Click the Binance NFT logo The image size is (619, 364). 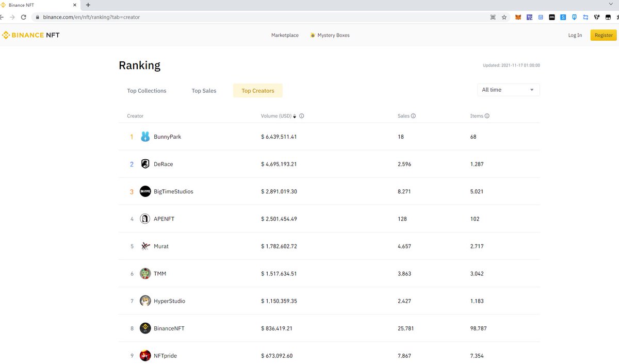tap(31, 35)
